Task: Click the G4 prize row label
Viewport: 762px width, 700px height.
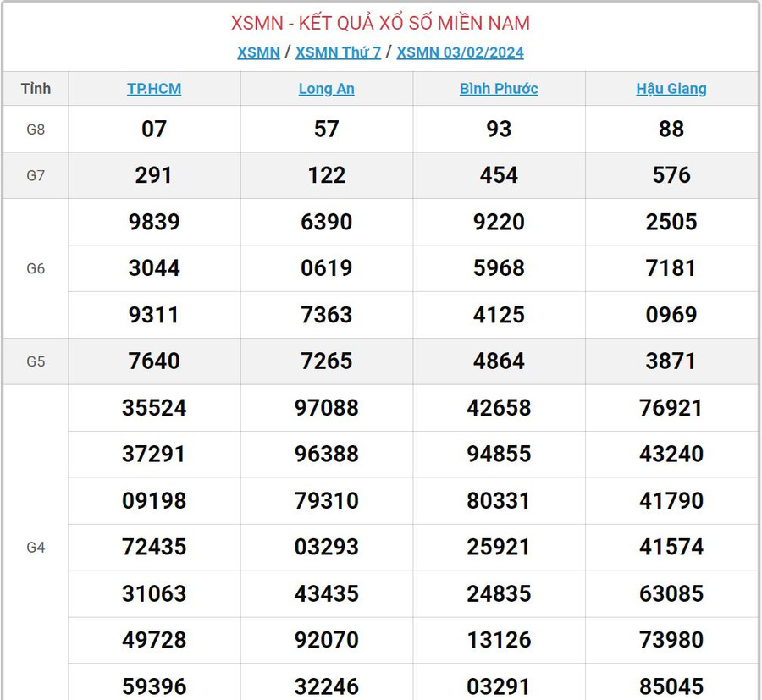Action: click(x=36, y=547)
